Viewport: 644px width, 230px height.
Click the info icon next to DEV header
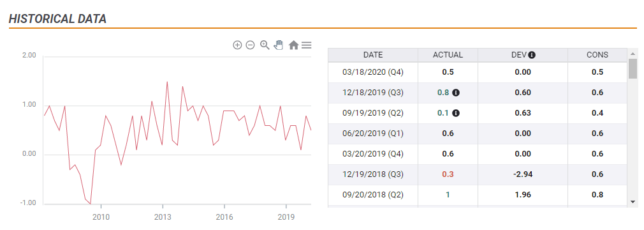(x=532, y=55)
